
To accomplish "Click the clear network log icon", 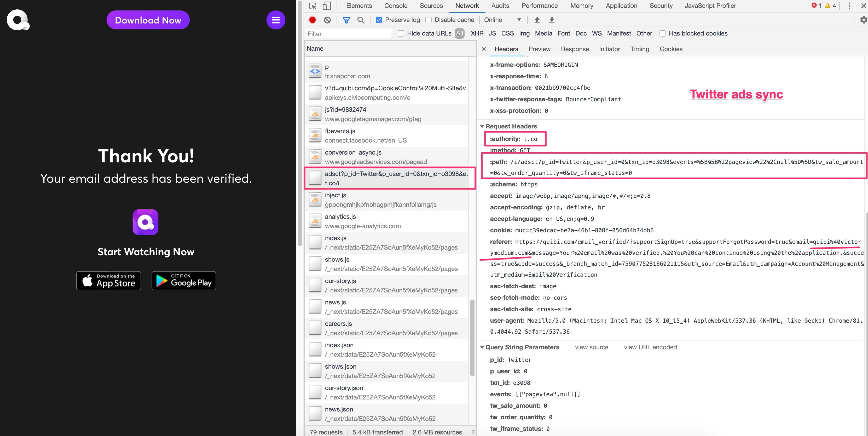I will pyautogui.click(x=327, y=20).
